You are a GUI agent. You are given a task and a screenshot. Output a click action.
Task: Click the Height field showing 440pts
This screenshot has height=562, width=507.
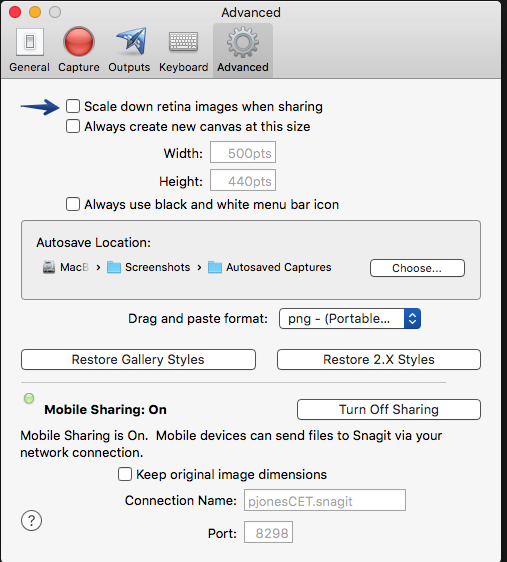[243, 181]
